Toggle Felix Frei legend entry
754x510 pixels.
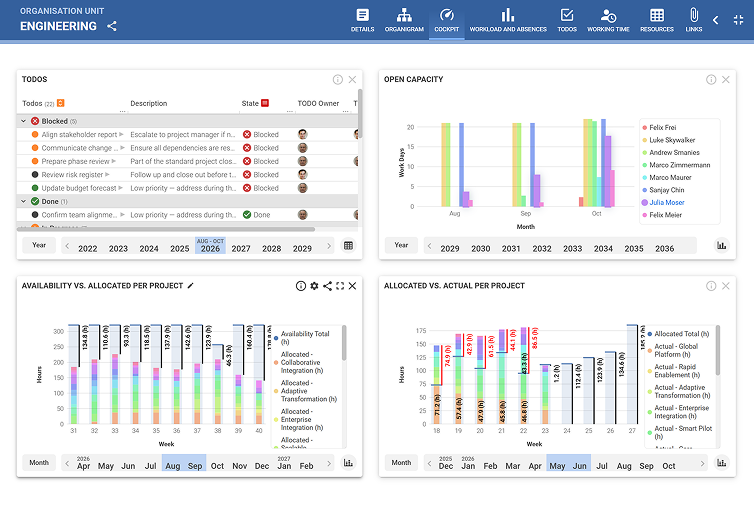pos(659,127)
